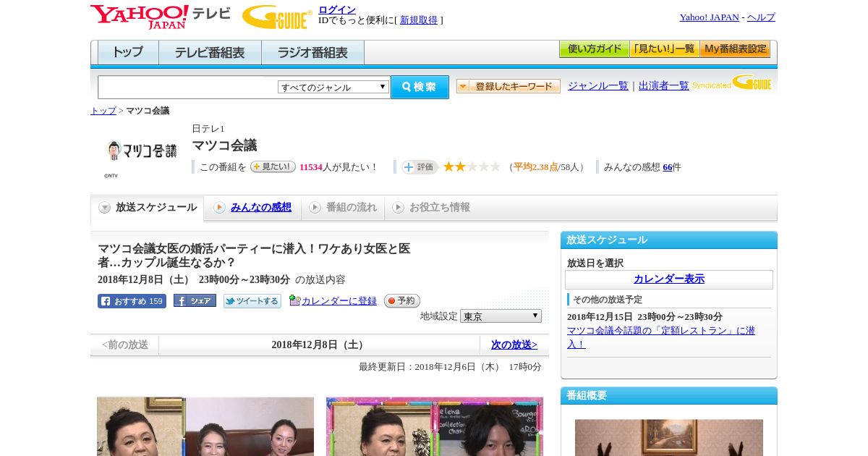Open the 出演者一覧 link
Viewport: 868px width, 456px height.
point(664,85)
